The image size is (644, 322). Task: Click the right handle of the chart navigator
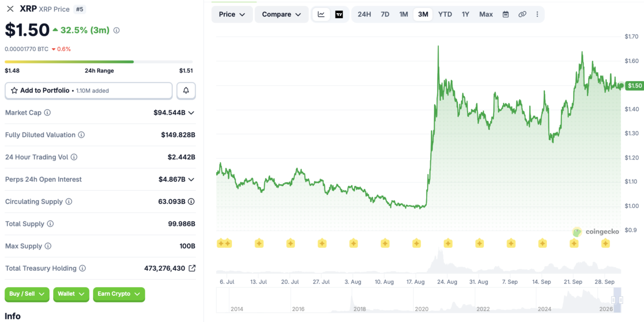[620, 300]
